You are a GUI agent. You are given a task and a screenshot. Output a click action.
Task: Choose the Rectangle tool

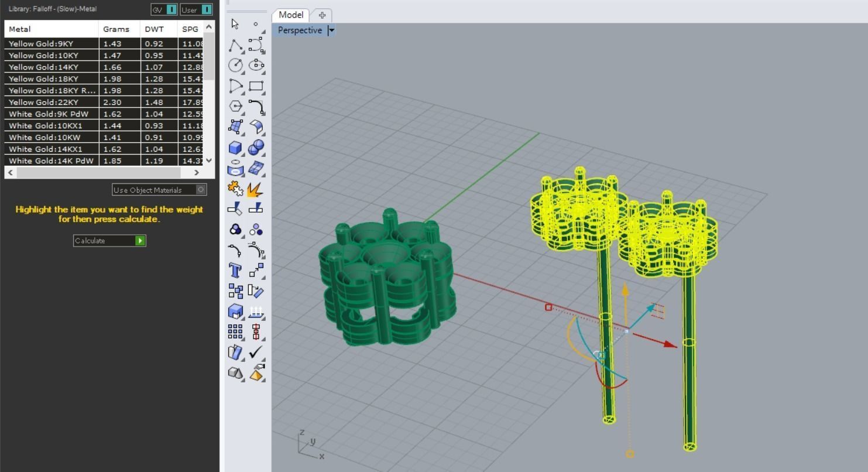[x=256, y=86]
